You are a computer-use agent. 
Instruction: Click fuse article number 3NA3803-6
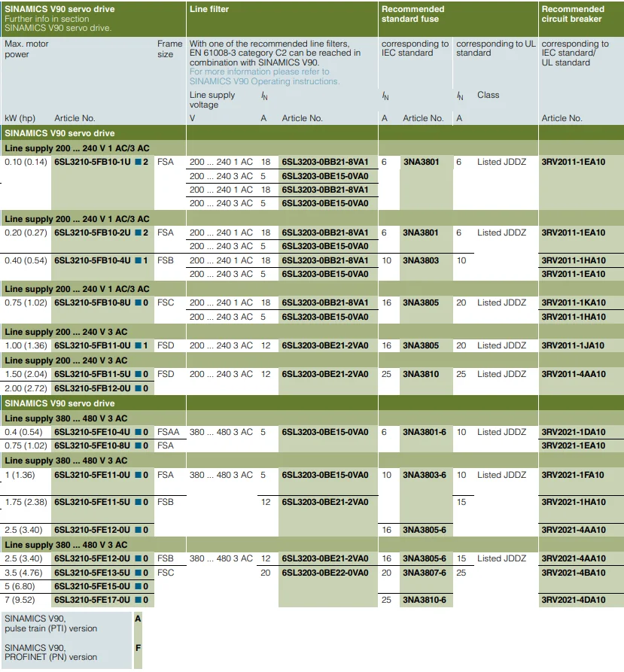[x=425, y=475]
